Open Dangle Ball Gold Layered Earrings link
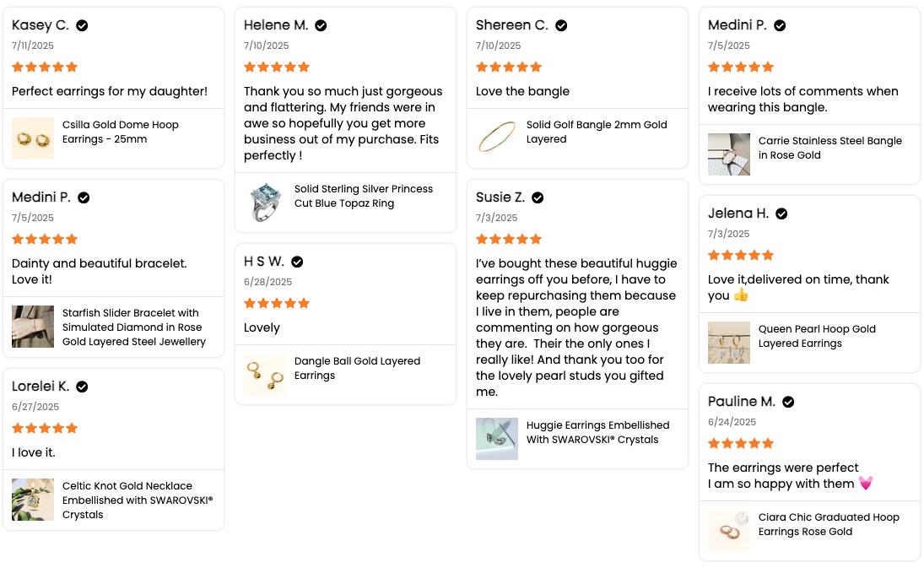924x568 pixels. click(x=357, y=368)
